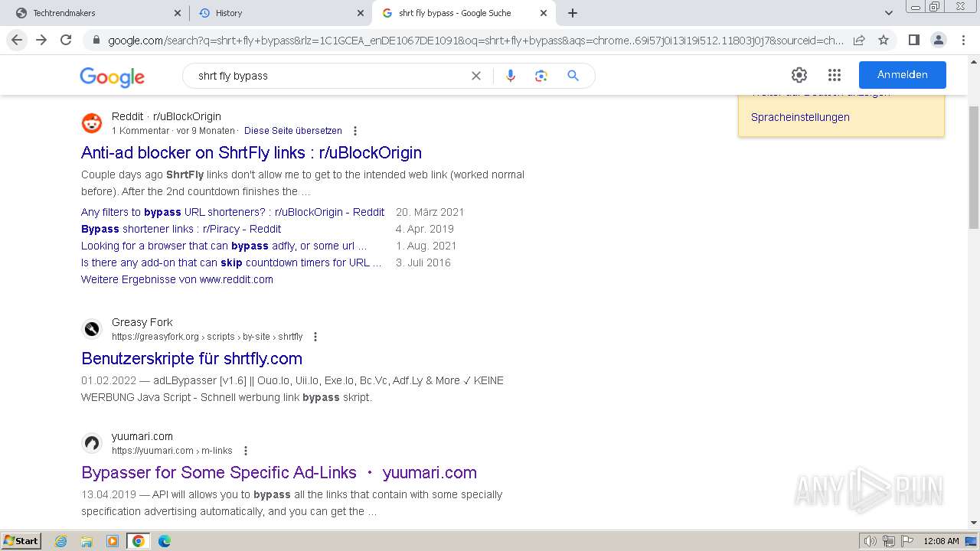The width and height of the screenshot is (980, 551).
Task: Open the Google apps grid
Action: (835, 75)
